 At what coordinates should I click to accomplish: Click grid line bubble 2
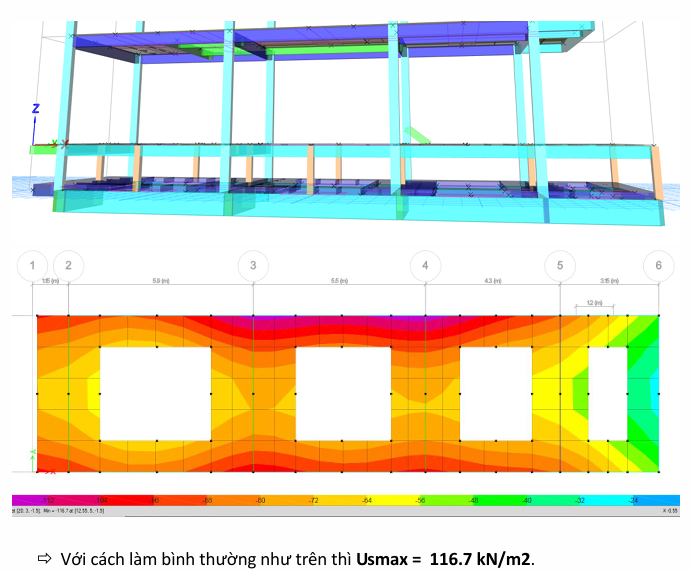(68, 265)
